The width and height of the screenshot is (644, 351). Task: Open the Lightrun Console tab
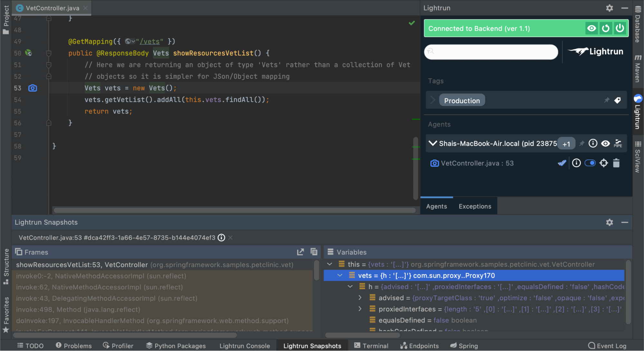point(245,346)
